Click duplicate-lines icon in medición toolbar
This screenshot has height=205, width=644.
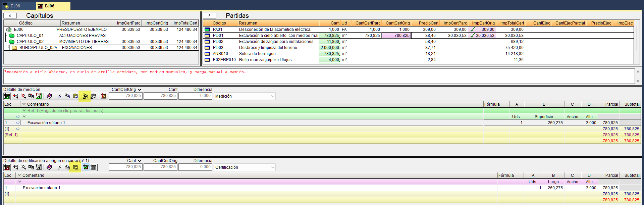[x=31, y=96]
